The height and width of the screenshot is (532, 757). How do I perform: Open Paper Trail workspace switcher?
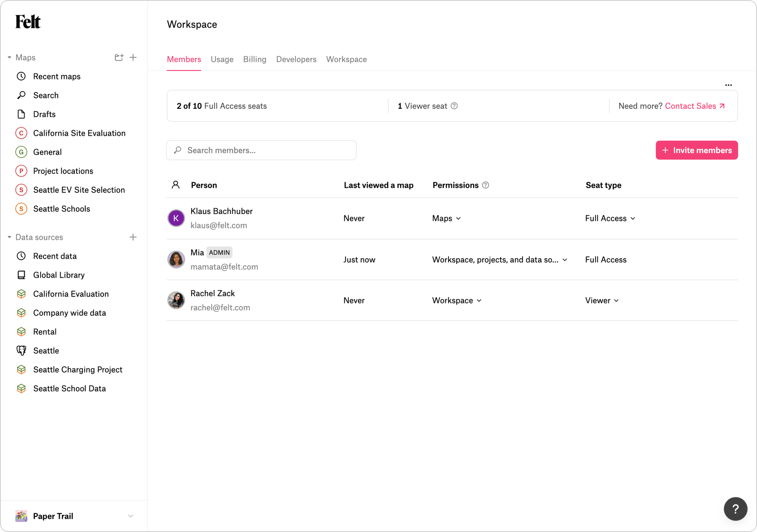click(74, 516)
